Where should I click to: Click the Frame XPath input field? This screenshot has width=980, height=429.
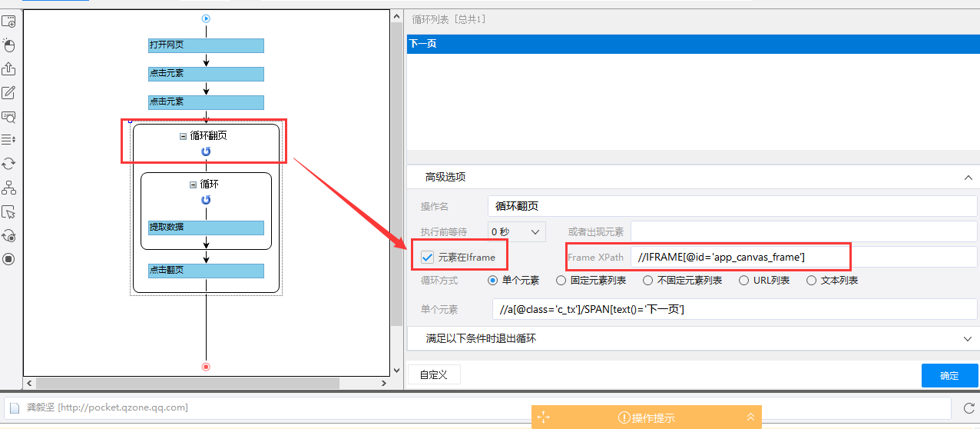click(x=804, y=257)
